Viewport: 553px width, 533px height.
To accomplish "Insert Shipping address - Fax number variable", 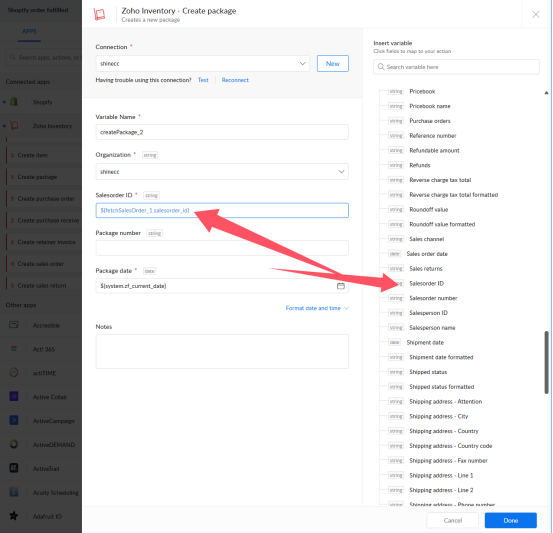I will tap(448, 461).
